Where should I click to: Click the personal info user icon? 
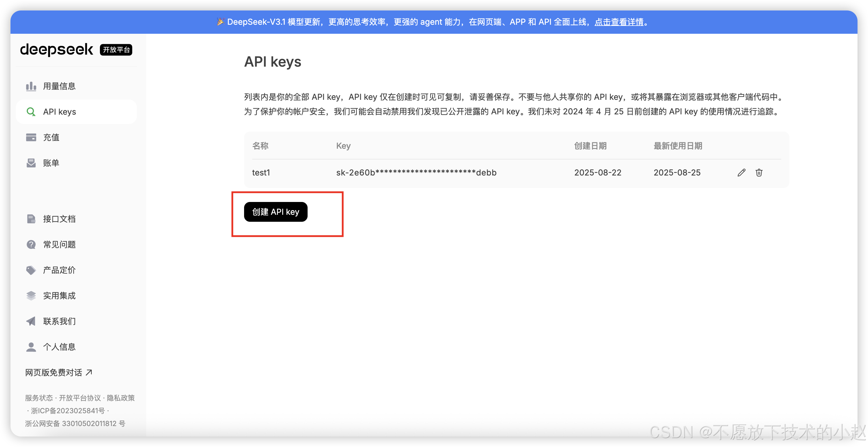(x=31, y=347)
